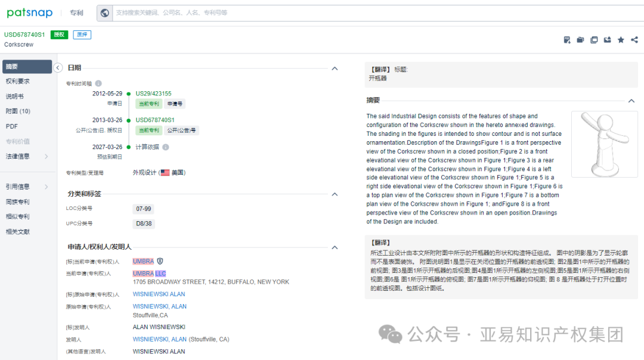644x360 pixels.
Task: Click UPC classification tag D8/38
Action: [x=144, y=224]
